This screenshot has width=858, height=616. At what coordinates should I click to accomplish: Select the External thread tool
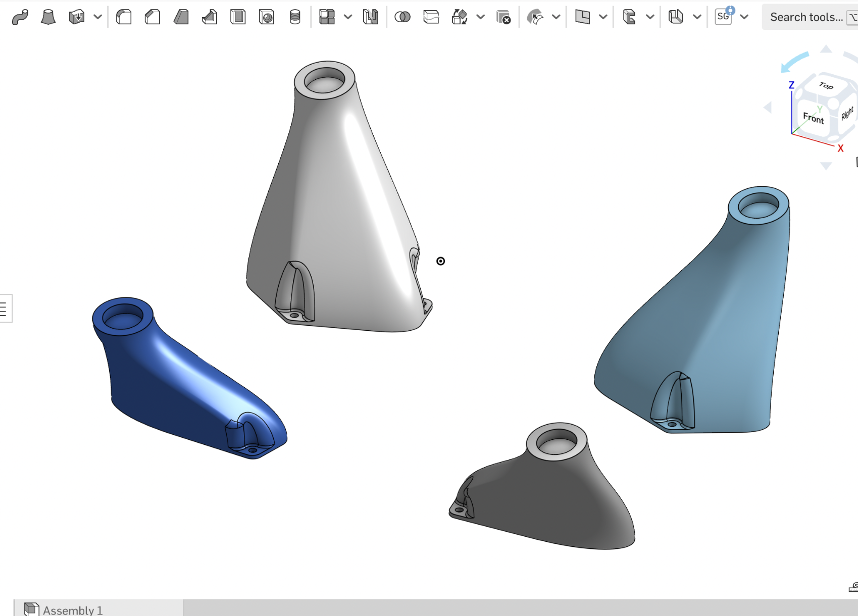click(x=295, y=17)
